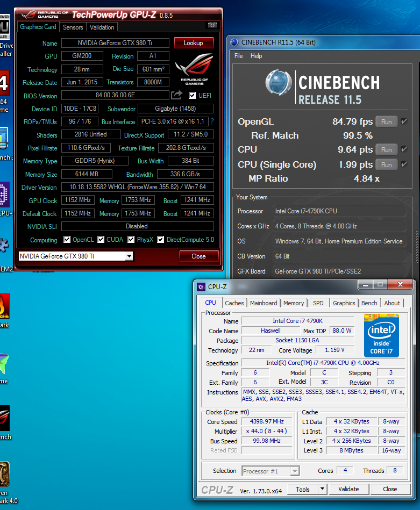Run the CPU benchmark in CINEBENCH
Screen dimensions: 420x510
click(387, 149)
